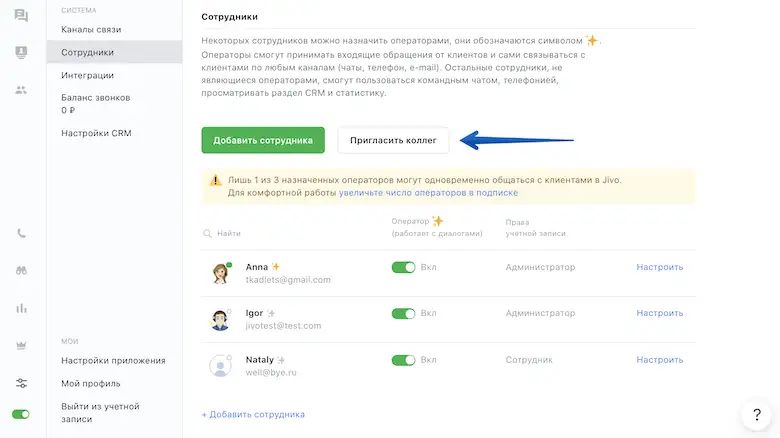The image size is (780, 438).
Task: Turn off operator switch for Nataly
Action: (403, 360)
